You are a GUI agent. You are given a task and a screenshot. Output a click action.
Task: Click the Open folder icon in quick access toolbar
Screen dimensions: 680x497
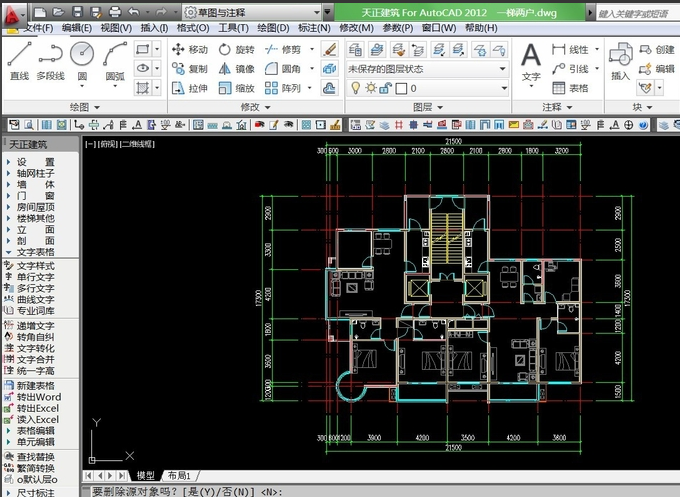pyautogui.click(x=59, y=12)
